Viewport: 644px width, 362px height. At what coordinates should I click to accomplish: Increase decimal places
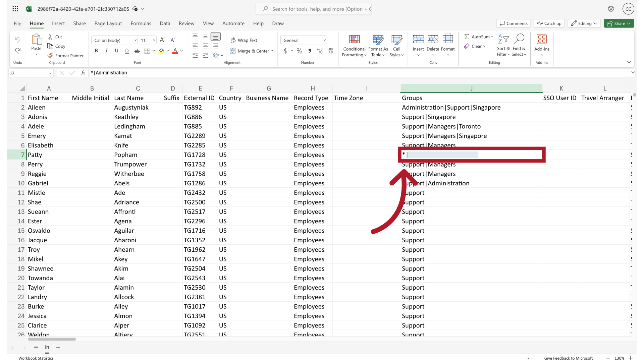[320, 51]
